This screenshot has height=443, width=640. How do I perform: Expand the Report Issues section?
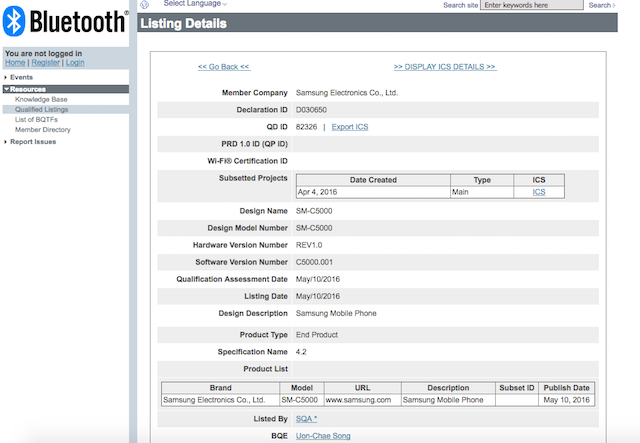click(32, 141)
